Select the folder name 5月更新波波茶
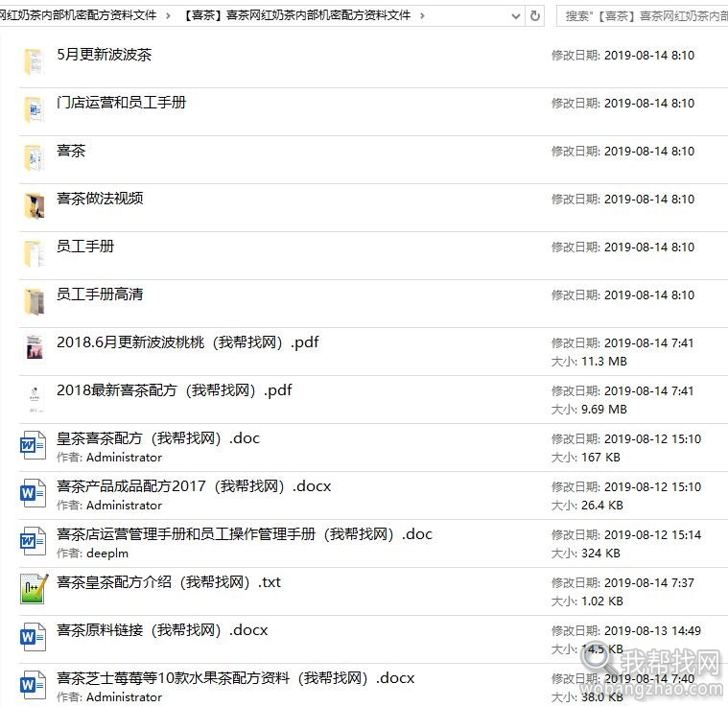The height and width of the screenshot is (707, 728). click(x=104, y=55)
